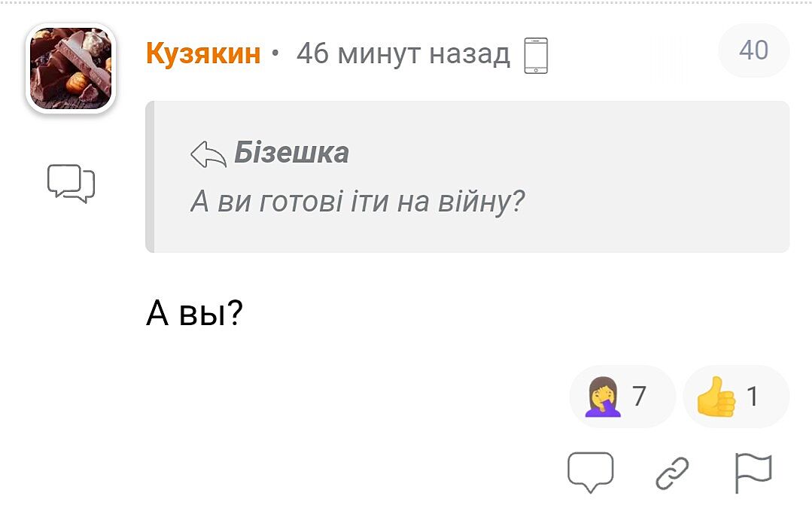Click the quoted text 'А ви готові іти на війну?'

(x=357, y=201)
